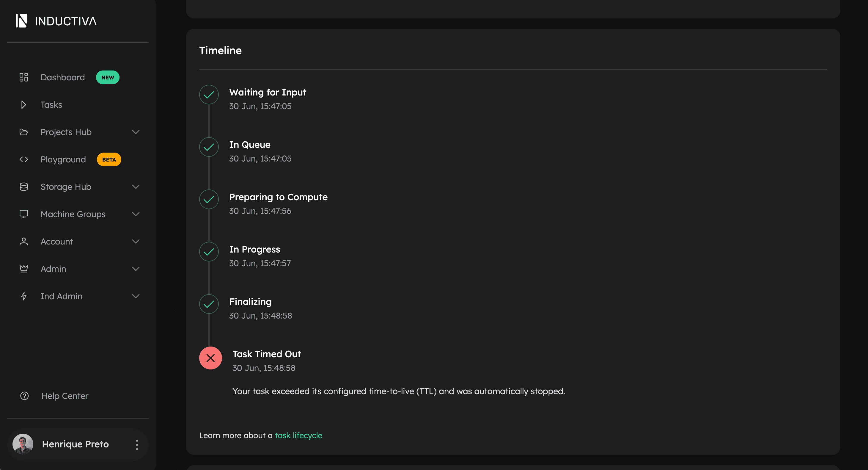Select the Machine Groups monitor icon
The height and width of the screenshot is (470, 868).
tap(23, 214)
